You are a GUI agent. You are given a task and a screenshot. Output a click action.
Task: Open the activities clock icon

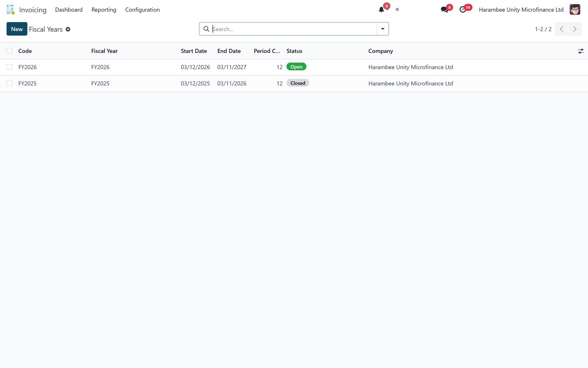[x=463, y=10]
